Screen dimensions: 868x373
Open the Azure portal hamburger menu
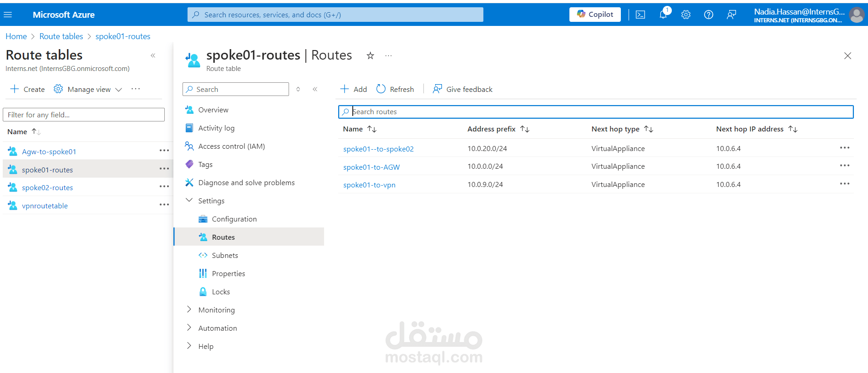coord(8,15)
